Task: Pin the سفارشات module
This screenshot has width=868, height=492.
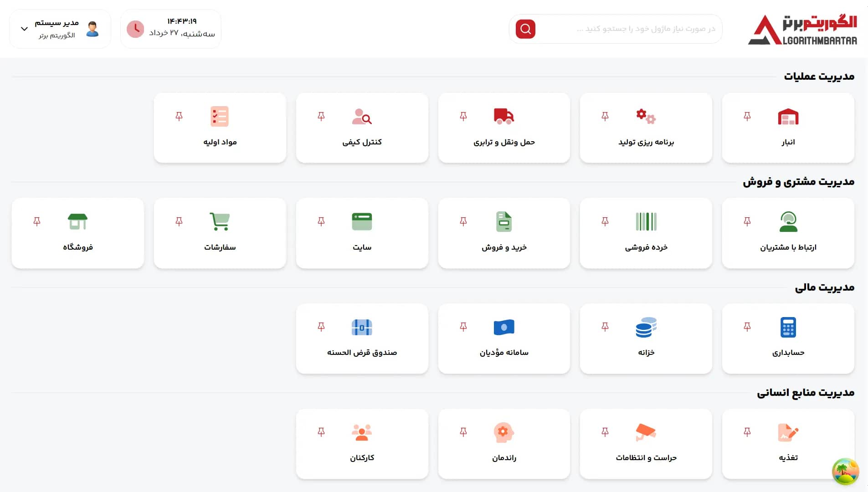Action: (x=179, y=222)
